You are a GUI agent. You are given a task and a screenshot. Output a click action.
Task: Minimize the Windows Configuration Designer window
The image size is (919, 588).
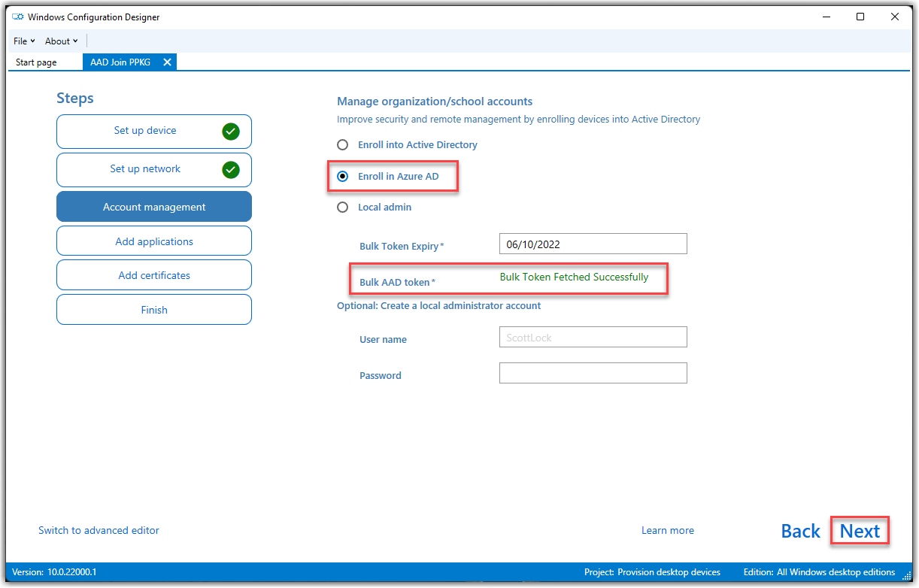point(826,17)
